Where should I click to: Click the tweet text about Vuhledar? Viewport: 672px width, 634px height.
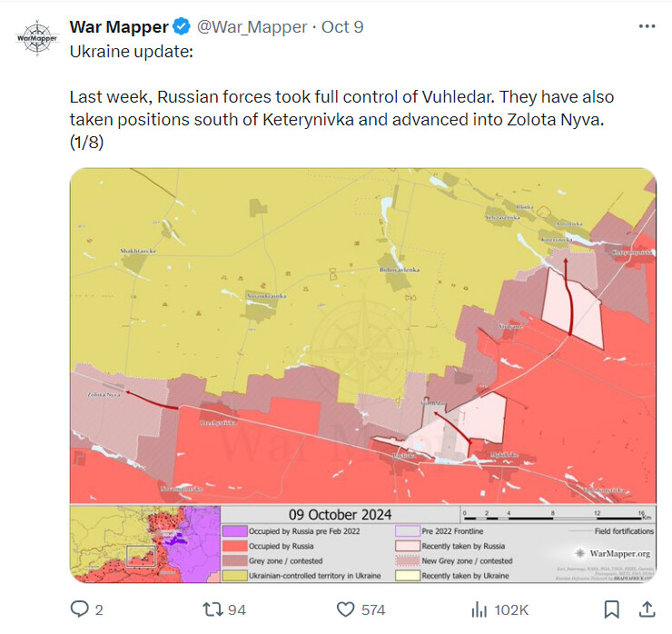coord(341,119)
